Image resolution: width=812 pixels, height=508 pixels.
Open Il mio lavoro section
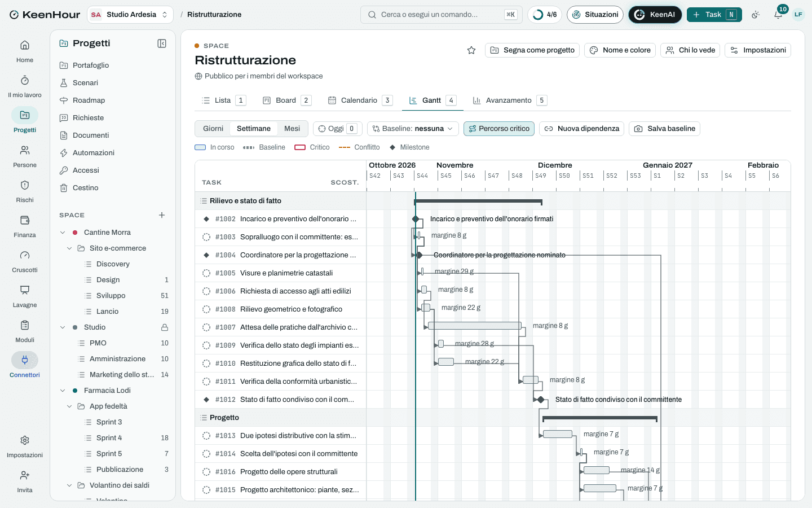[25, 86]
